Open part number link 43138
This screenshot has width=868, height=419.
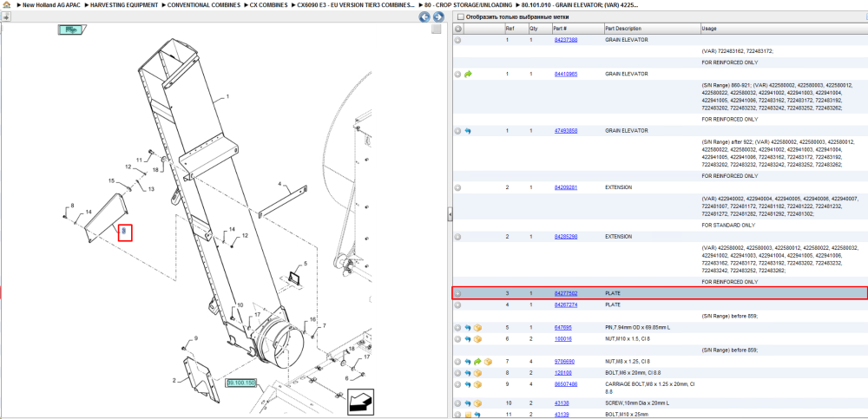[562, 403]
